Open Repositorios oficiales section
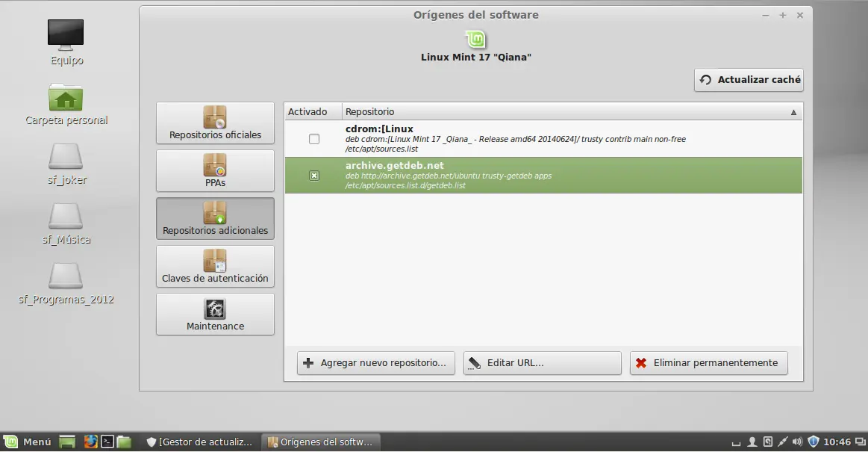The height and width of the screenshot is (452, 868). coord(216,123)
